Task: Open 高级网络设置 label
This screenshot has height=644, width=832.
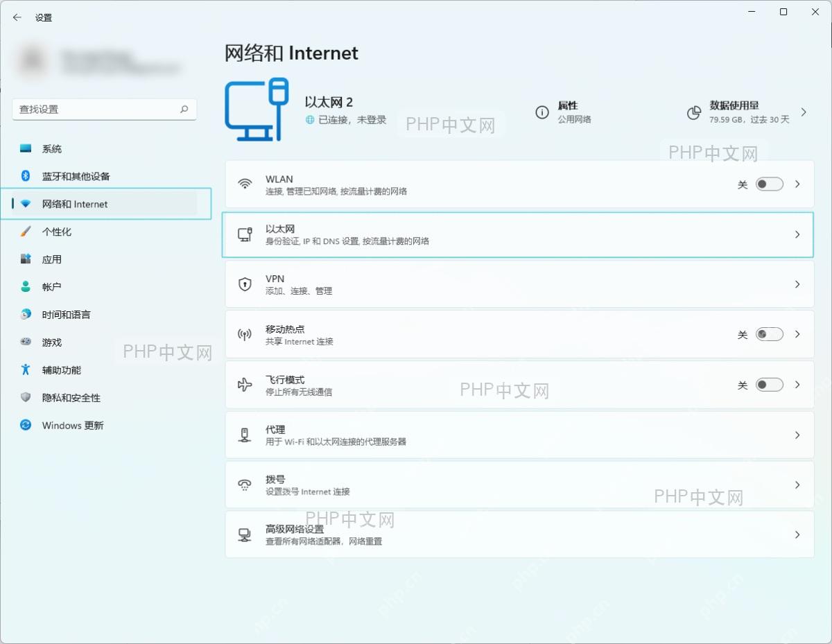Action: click(295, 529)
